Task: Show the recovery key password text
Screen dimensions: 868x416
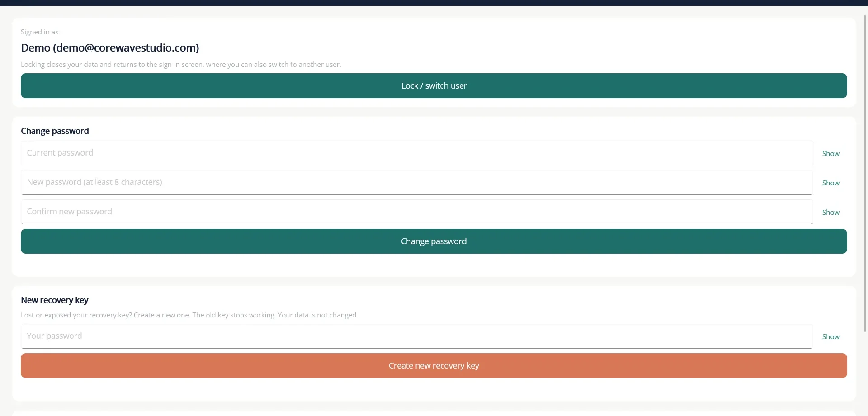Action: (x=830, y=336)
